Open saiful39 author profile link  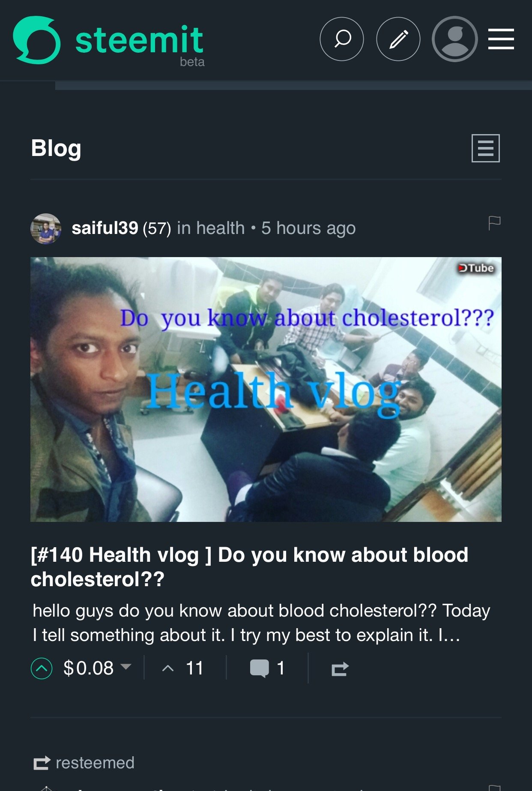coord(105,228)
